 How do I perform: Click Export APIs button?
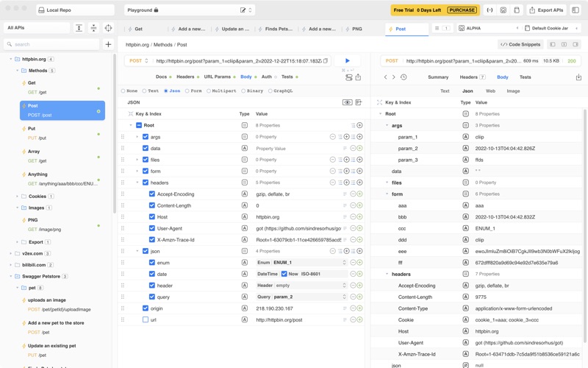(547, 10)
